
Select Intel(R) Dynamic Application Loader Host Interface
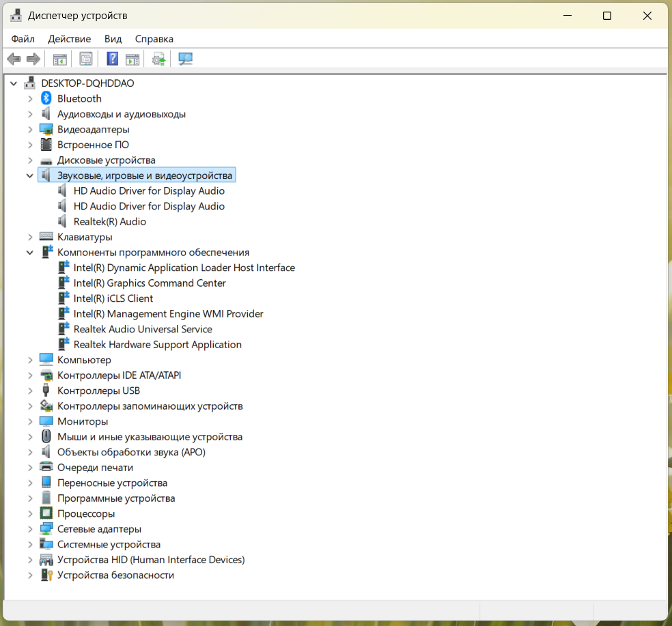click(184, 268)
